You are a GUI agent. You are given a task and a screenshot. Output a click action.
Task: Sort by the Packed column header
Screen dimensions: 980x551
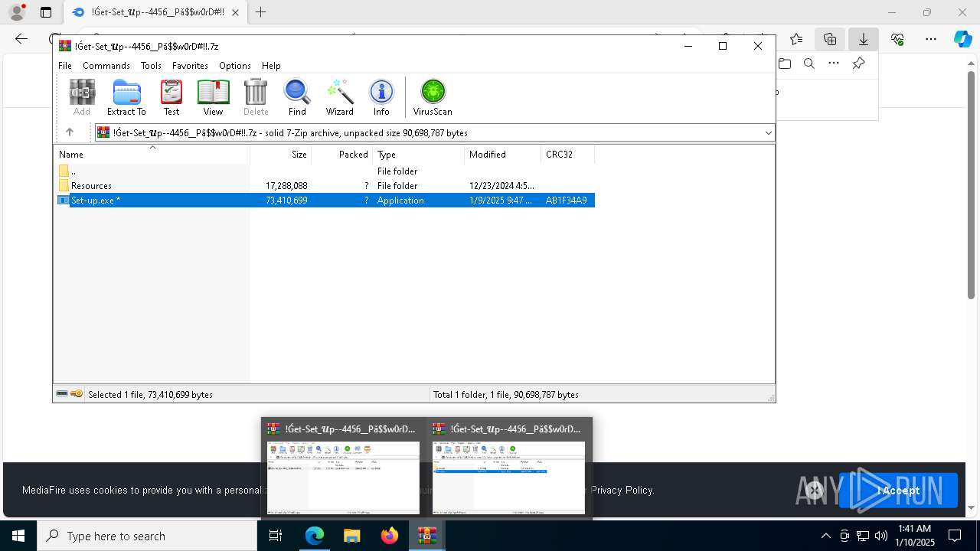pos(341,154)
